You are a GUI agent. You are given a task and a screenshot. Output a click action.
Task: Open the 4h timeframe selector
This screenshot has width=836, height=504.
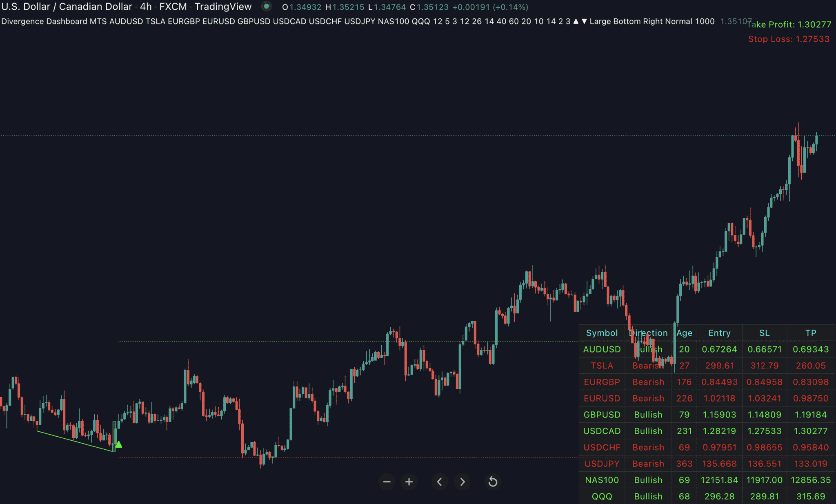(x=145, y=7)
